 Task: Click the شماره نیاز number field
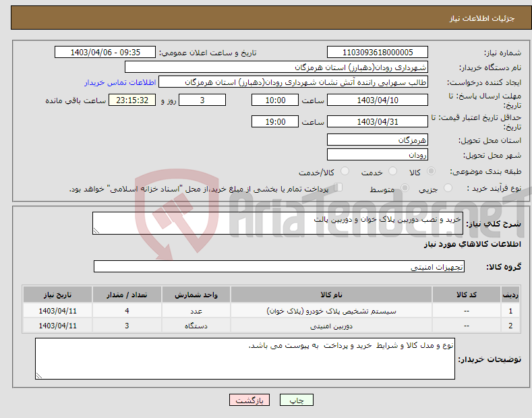pyautogui.click(x=378, y=53)
